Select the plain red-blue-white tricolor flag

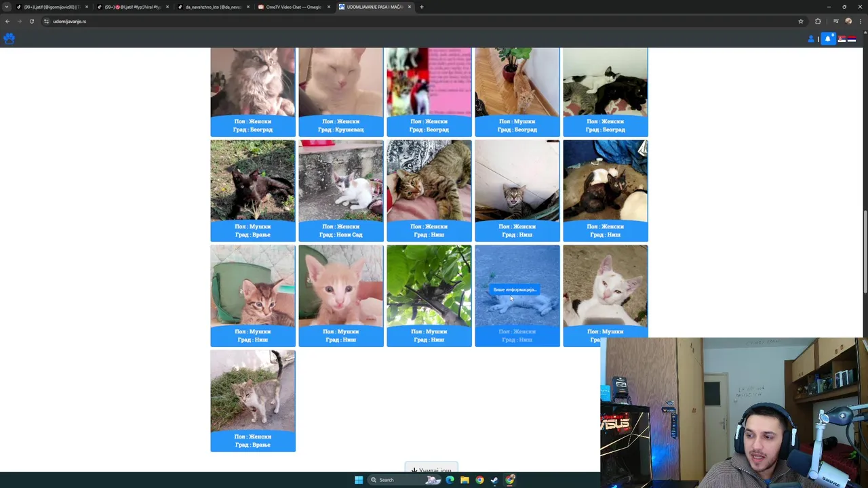[x=851, y=39]
